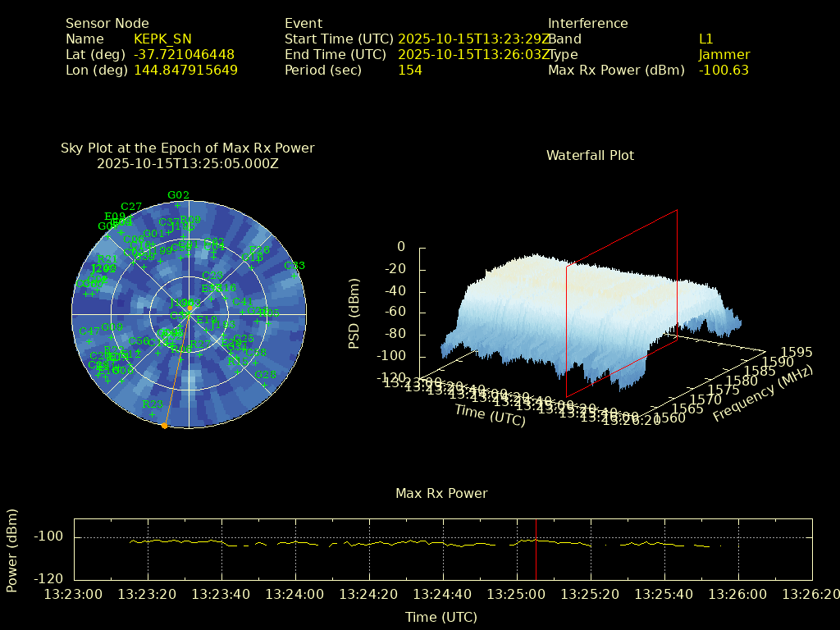Select the C41 satellite marker
This screenshot has width=840, height=630.
coord(243,311)
